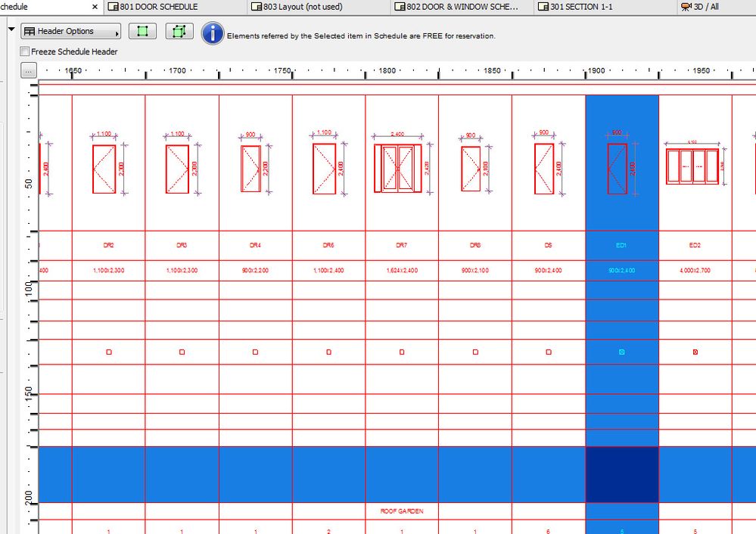Toggle the checkbox in DR7 column
756x534 pixels.
(402, 352)
